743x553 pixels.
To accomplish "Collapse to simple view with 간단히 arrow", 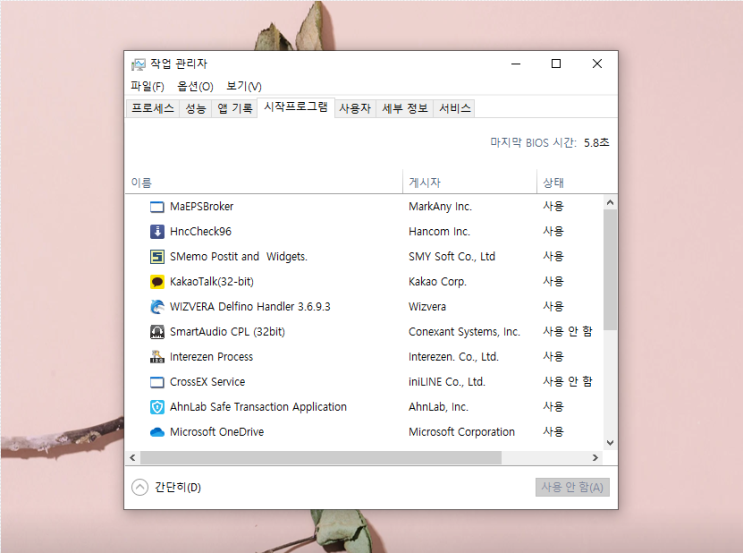I will [140, 487].
